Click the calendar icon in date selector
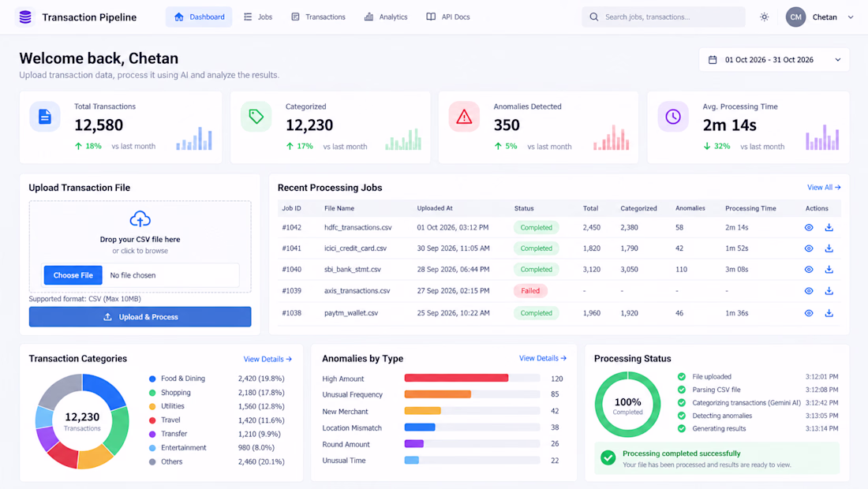 713,60
